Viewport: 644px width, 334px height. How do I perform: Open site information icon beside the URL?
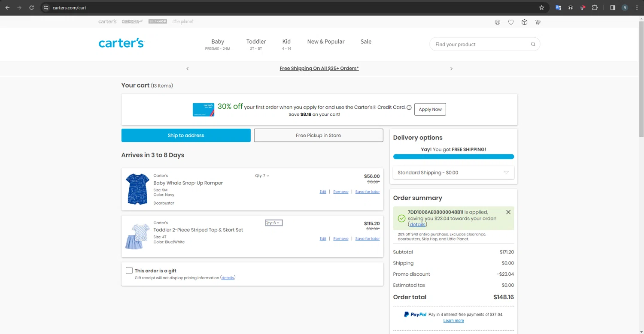click(x=46, y=8)
